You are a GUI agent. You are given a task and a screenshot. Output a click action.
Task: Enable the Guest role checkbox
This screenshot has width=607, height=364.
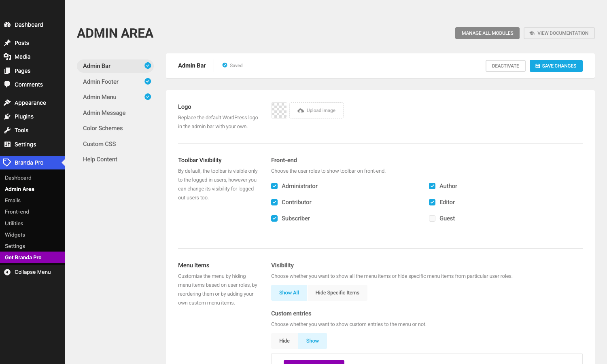(432, 218)
